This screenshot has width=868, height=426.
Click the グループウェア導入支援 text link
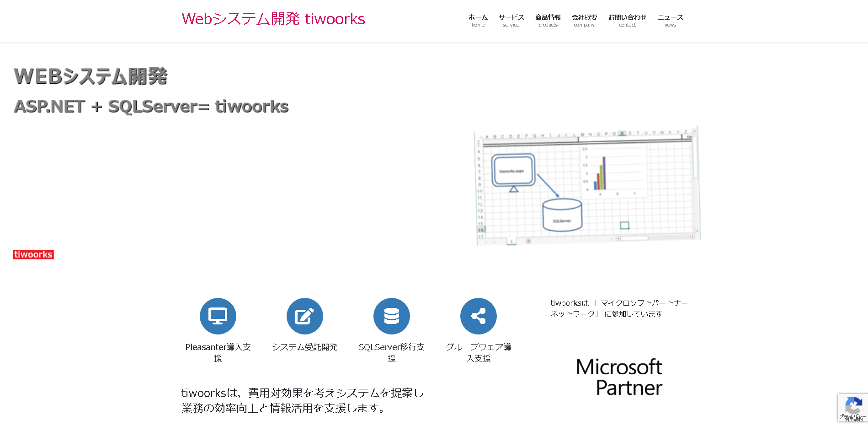(x=478, y=352)
